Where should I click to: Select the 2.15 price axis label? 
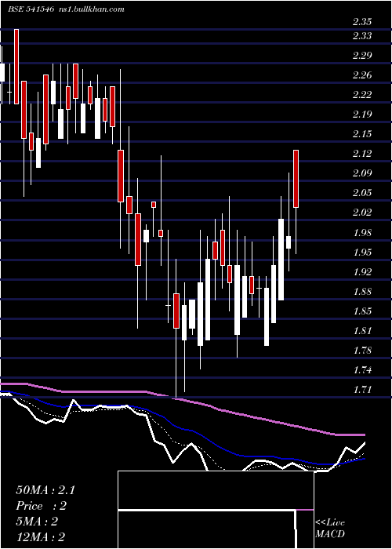362,134
